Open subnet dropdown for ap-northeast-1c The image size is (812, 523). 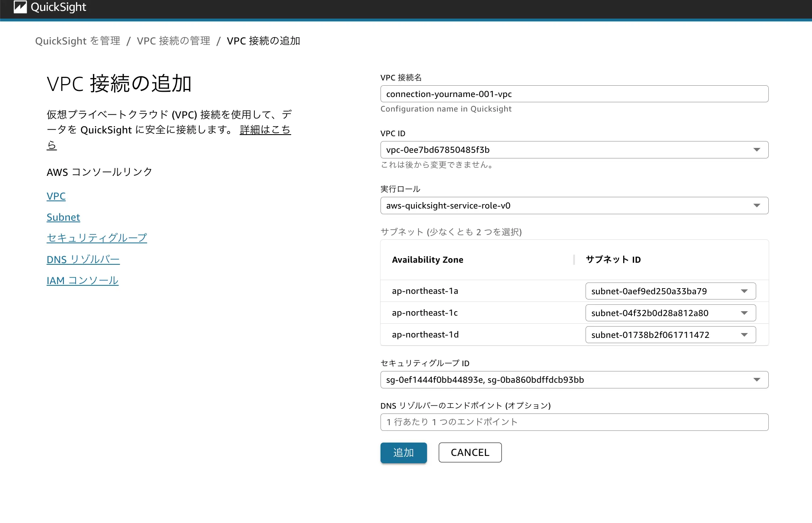[744, 313]
